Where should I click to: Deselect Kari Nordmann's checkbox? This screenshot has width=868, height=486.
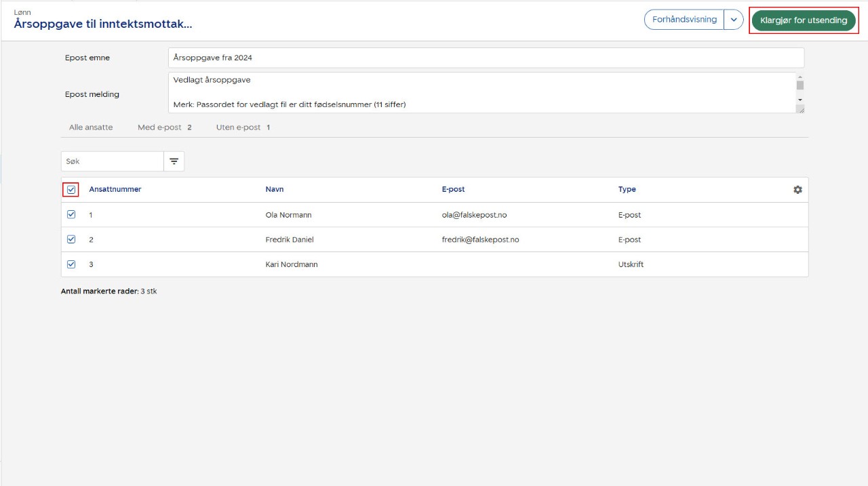point(71,264)
